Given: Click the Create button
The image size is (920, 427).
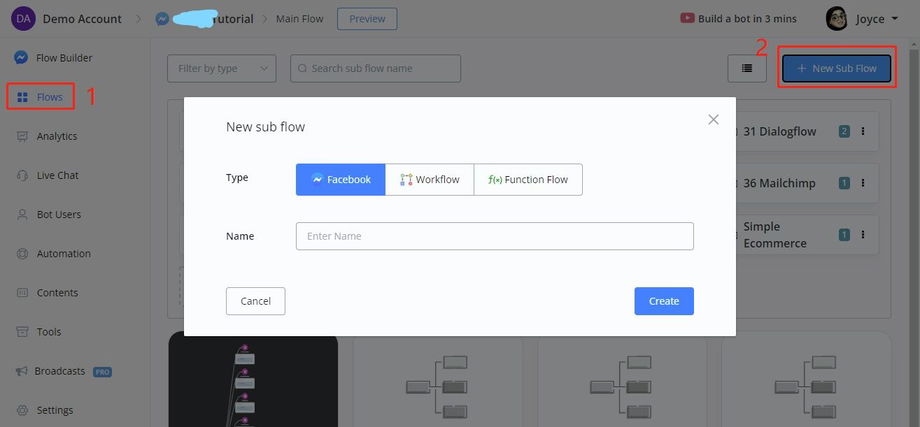Looking at the screenshot, I should pyautogui.click(x=664, y=301).
